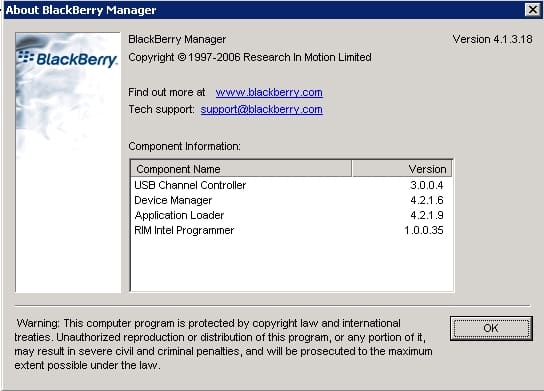Click the Version 4.1.3.18 text
This screenshot has height=391, width=544.
(492, 39)
